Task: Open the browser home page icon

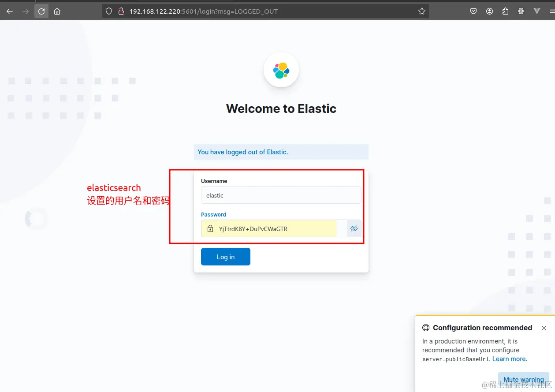Action: [57, 11]
